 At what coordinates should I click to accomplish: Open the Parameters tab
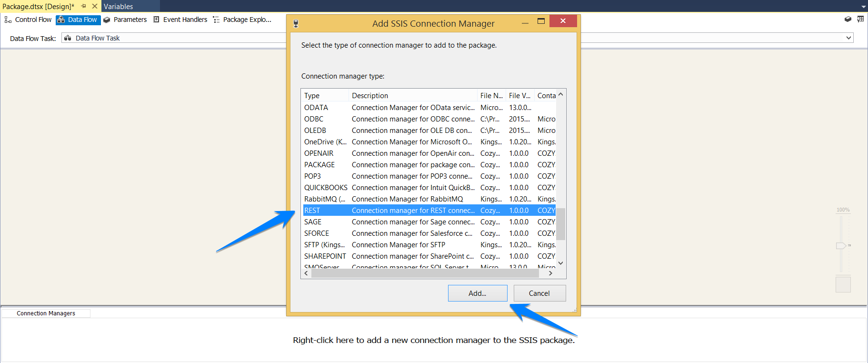(x=125, y=20)
